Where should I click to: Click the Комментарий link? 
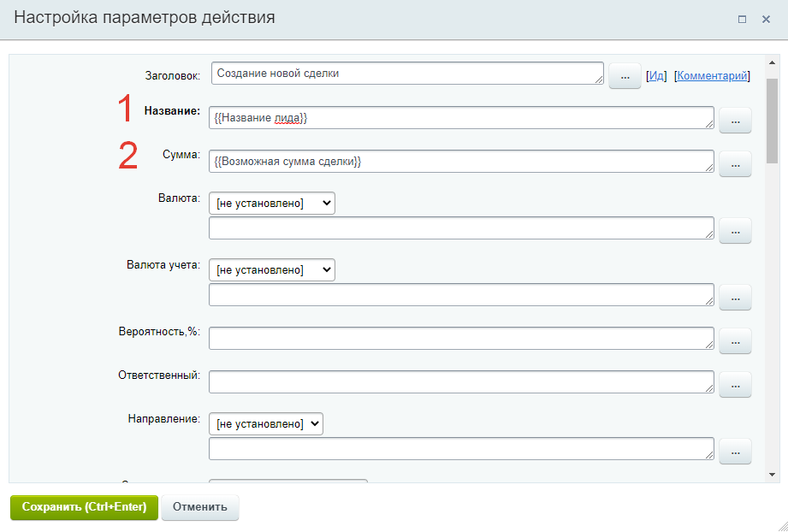713,76
